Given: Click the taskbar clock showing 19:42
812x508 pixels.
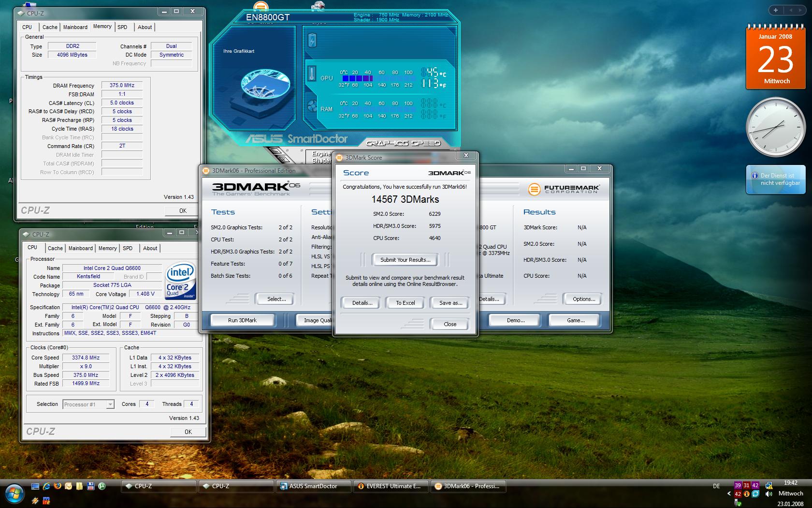Looking at the screenshot, I should (x=791, y=483).
